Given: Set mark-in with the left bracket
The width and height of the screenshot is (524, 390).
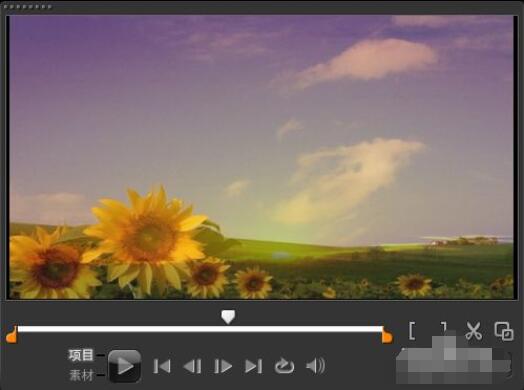Looking at the screenshot, I should click(412, 331).
